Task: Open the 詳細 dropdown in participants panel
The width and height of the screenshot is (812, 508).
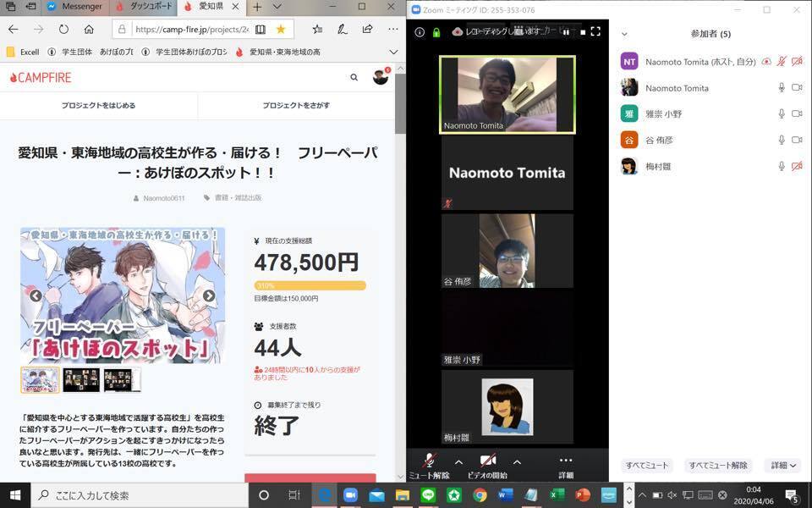Action: [782, 466]
